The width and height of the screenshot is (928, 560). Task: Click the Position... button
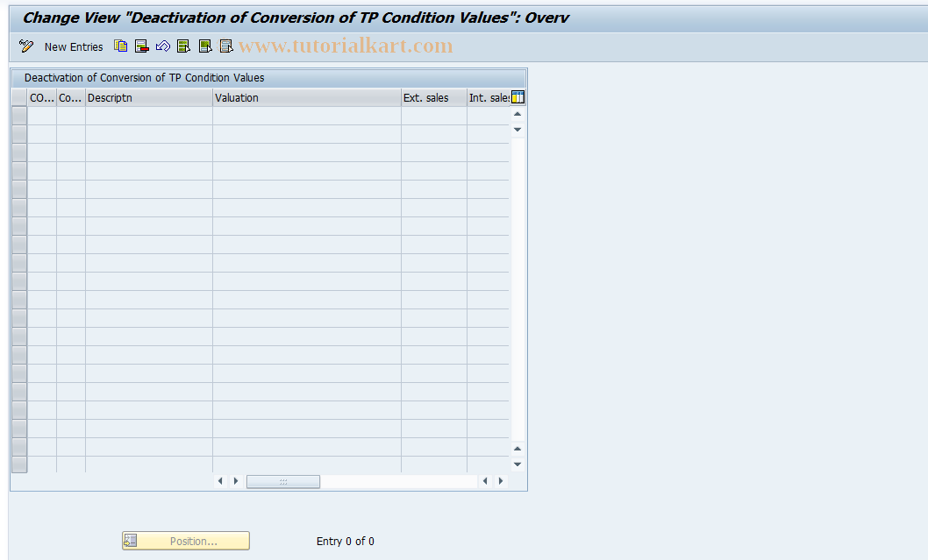click(x=186, y=541)
